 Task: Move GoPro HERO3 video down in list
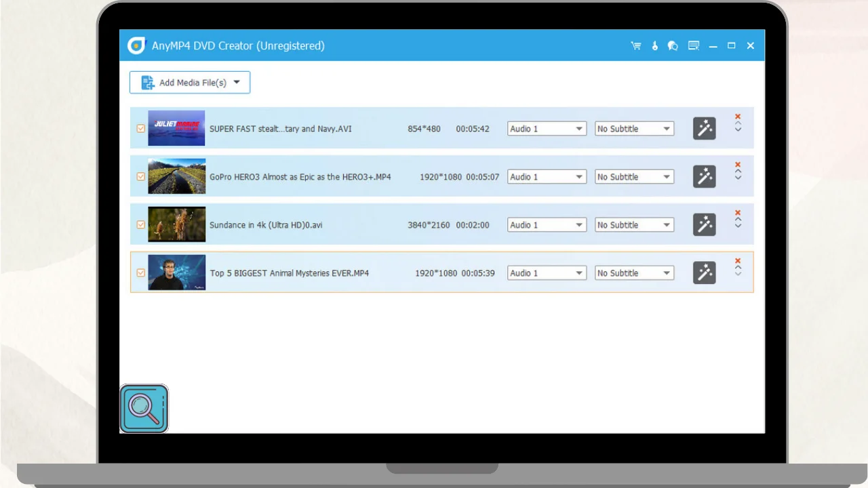738,178
